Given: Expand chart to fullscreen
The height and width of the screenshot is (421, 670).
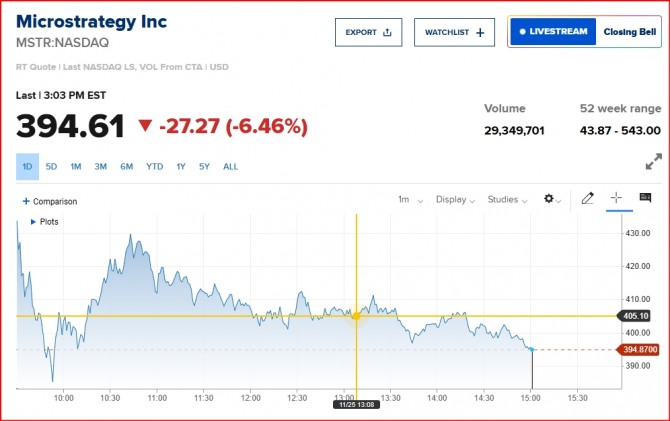Looking at the screenshot, I should tap(653, 160).
